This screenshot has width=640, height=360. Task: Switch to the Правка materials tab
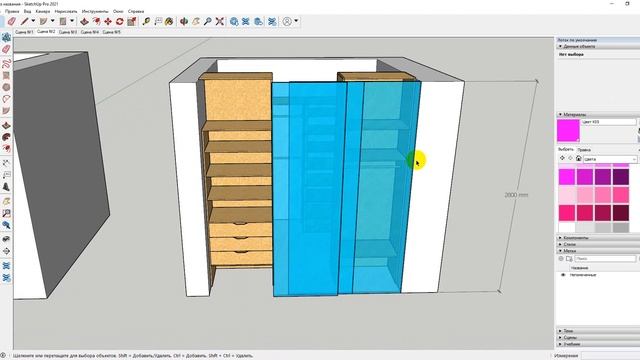(584, 150)
